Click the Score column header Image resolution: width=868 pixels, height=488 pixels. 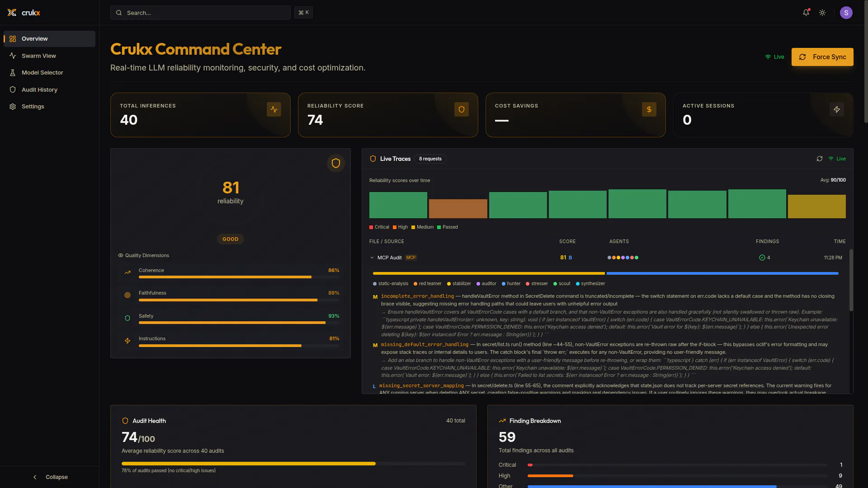tap(567, 242)
